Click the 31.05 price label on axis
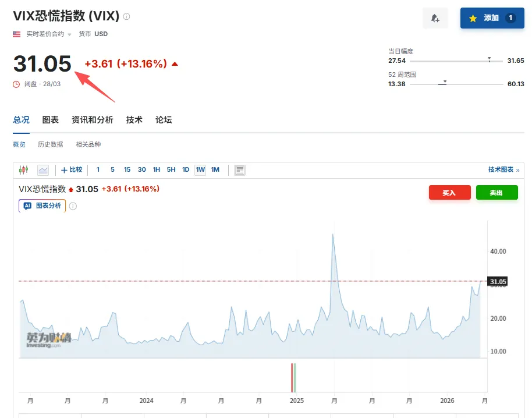532x418 pixels. [498, 281]
